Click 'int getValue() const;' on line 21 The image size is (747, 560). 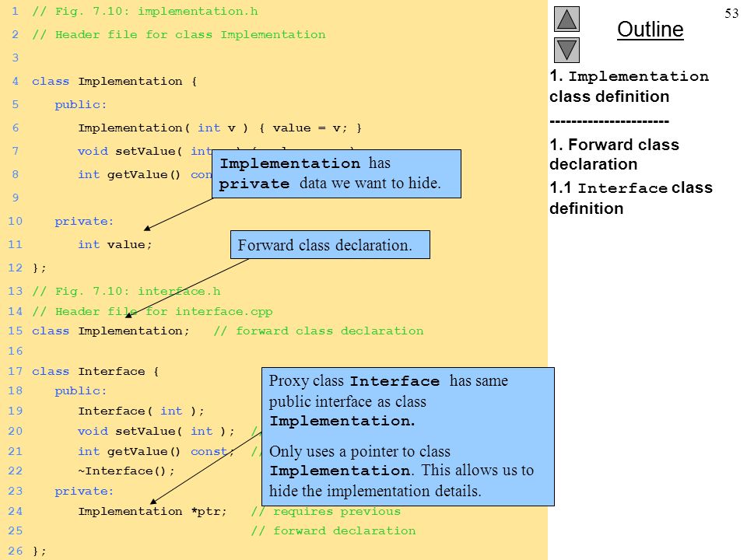pyautogui.click(x=156, y=451)
